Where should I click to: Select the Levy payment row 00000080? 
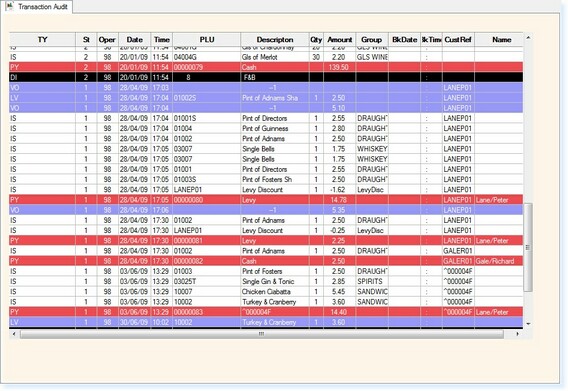pyautogui.click(x=266, y=200)
